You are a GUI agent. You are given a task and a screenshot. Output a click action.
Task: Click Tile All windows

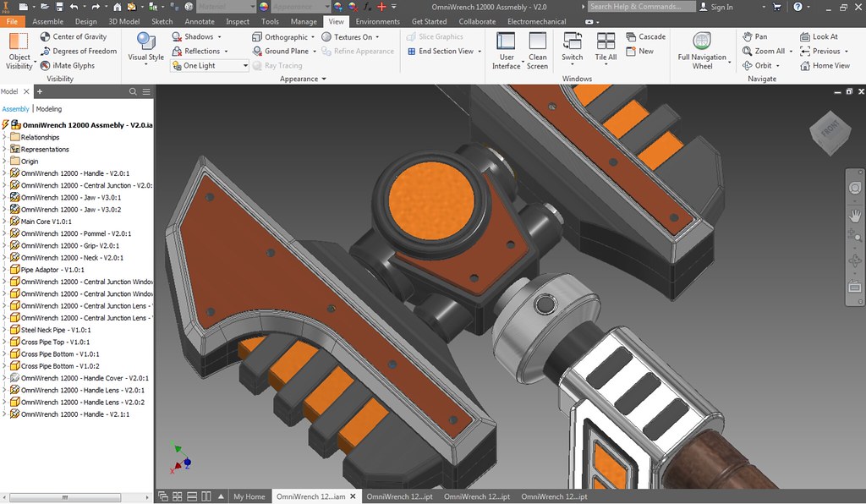pos(606,48)
